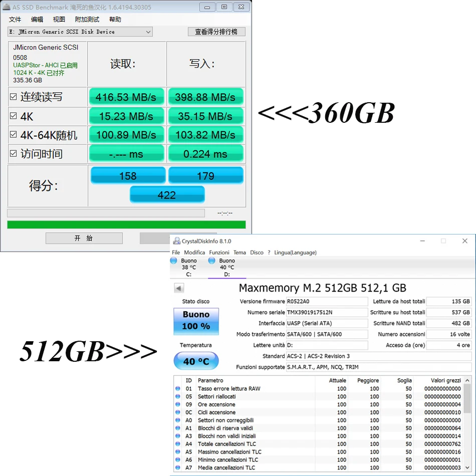
Task: Toggle the 连续读写 checkbox
Action: 13,97
